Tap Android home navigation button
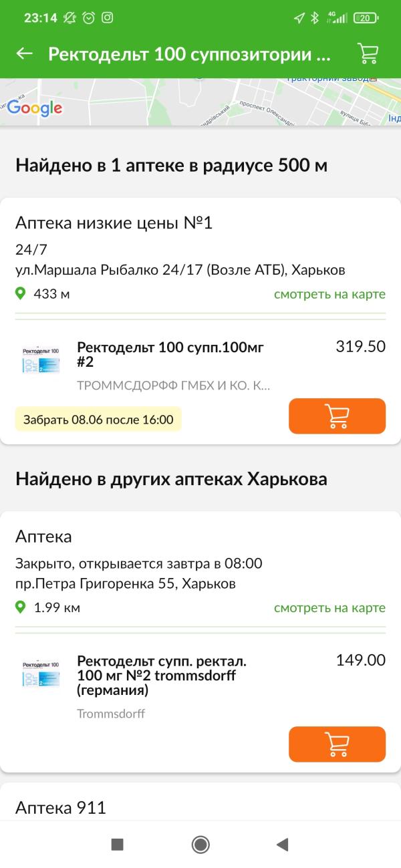 [200, 845]
